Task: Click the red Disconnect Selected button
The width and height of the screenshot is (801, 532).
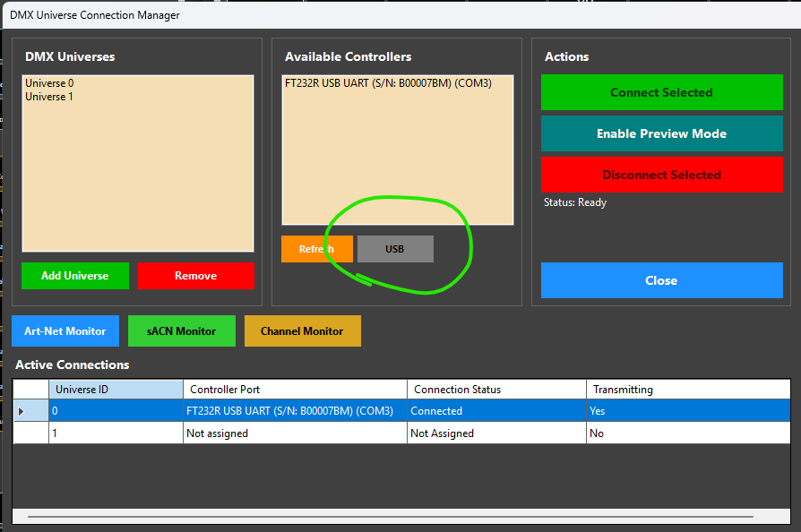Action: pos(661,175)
